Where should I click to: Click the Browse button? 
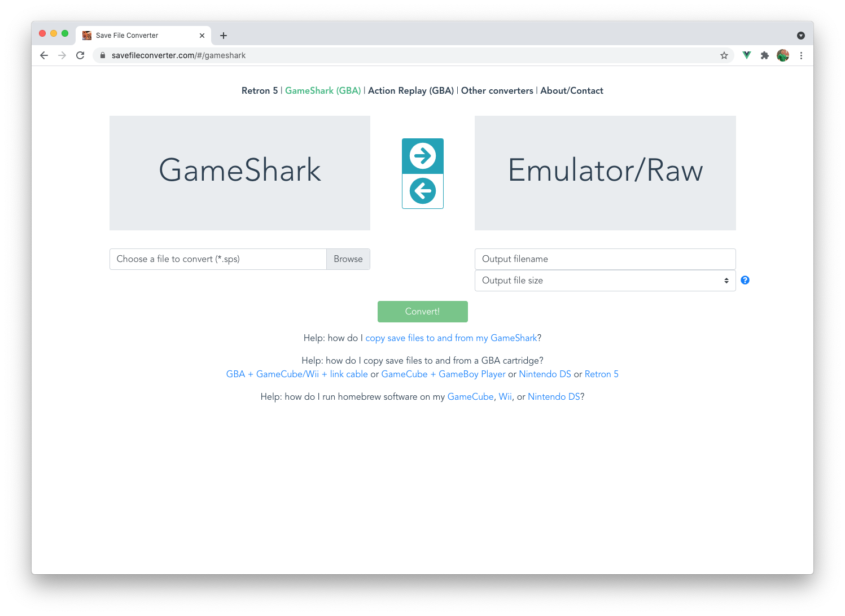[x=348, y=259]
